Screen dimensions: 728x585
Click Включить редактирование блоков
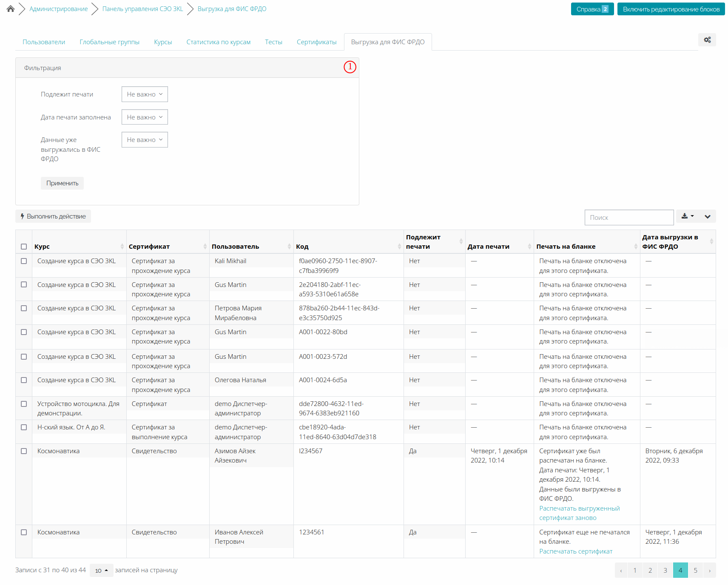[671, 9]
